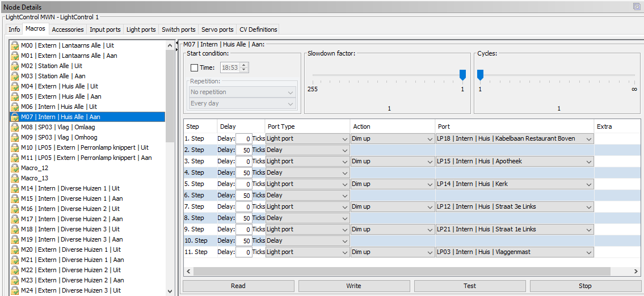Click the Read button
The height and width of the screenshot is (296, 644).
pyautogui.click(x=238, y=286)
